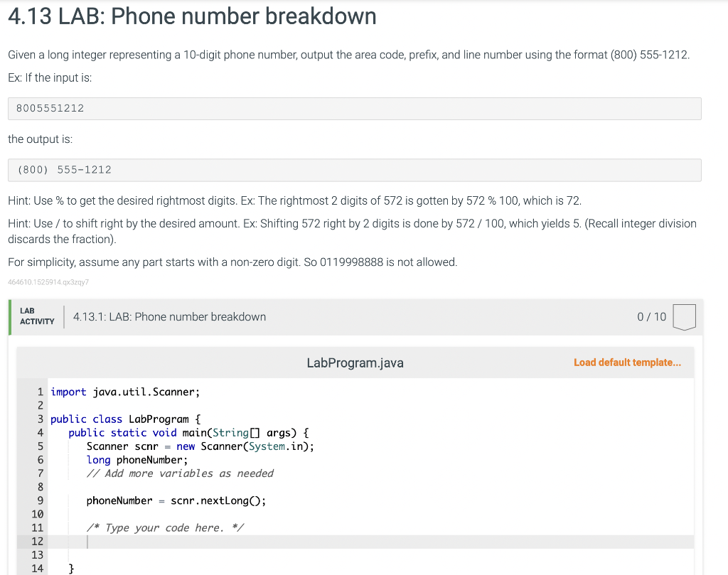The image size is (728, 575).
Task: Click line number 1 in the code editor
Action: [x=40, y=392]
